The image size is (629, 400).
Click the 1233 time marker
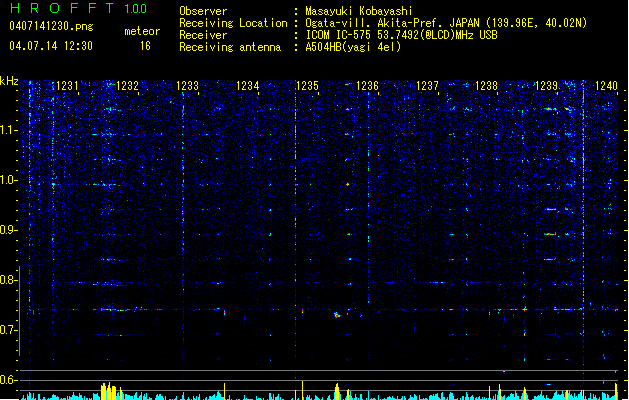point(187,86)
